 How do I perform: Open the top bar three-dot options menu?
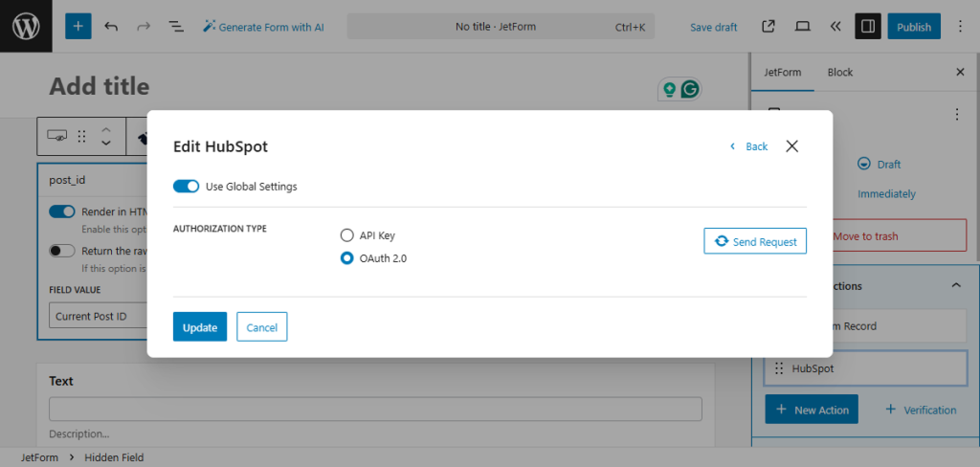(961, 26)
